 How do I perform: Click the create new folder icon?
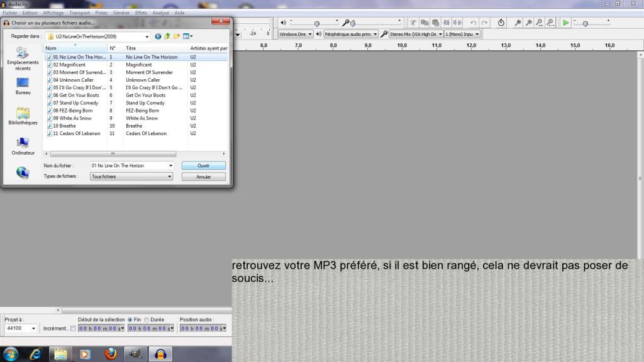[177, 36]
